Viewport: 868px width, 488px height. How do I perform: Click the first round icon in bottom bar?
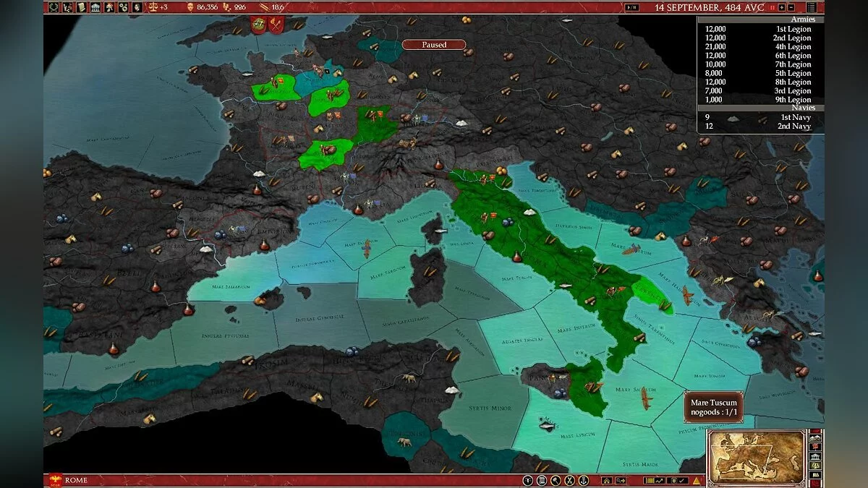(527, 481)
